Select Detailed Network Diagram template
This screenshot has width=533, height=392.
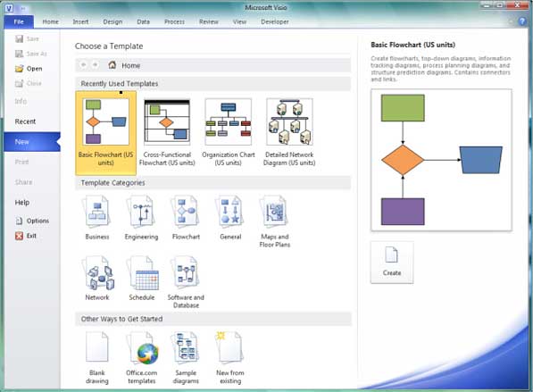coord(289,133)
